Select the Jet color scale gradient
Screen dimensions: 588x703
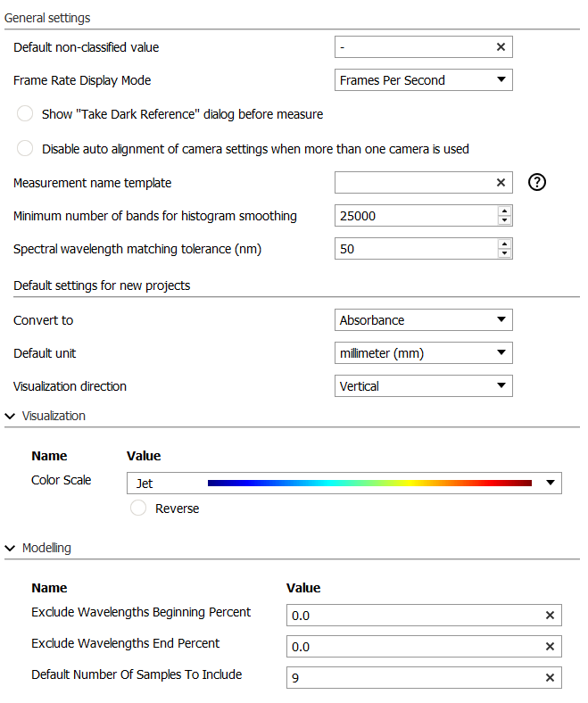click(369, 484)
